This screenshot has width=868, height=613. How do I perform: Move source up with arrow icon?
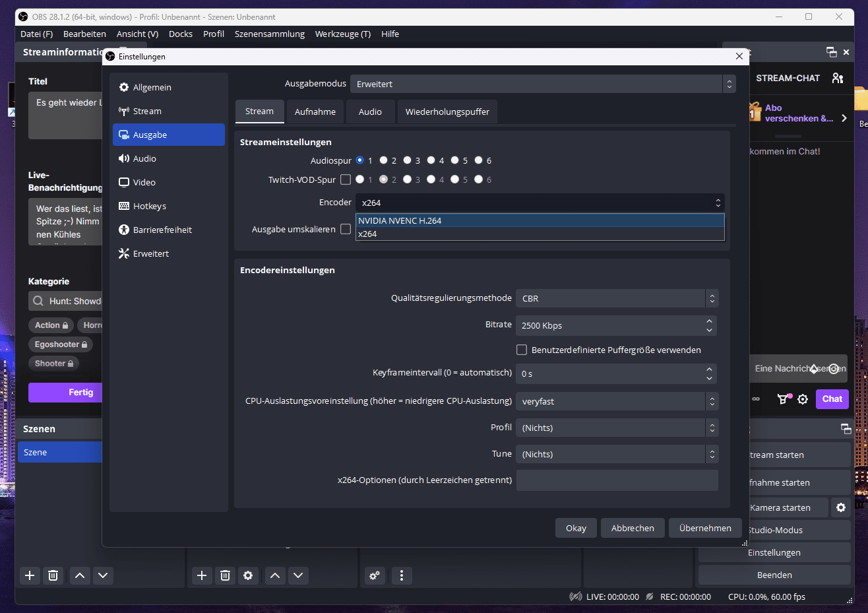[x=275, y=575]
